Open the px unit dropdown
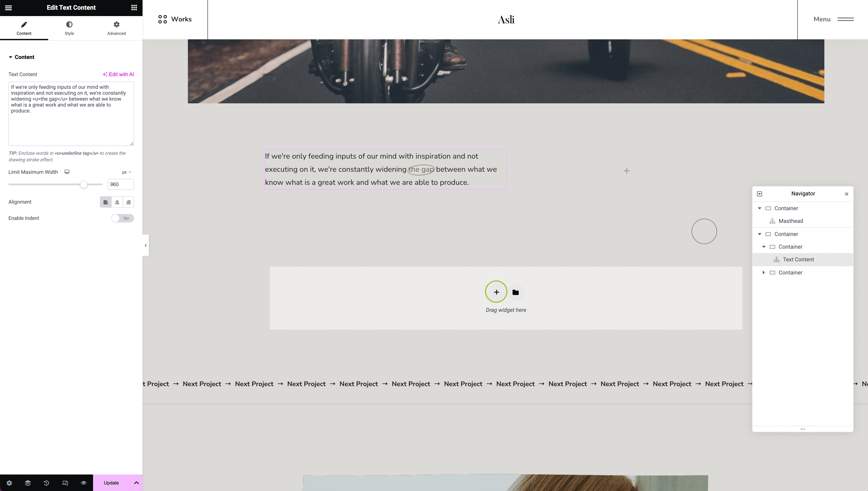Screen dimensions: 868x491 click(x=126, y=172)
